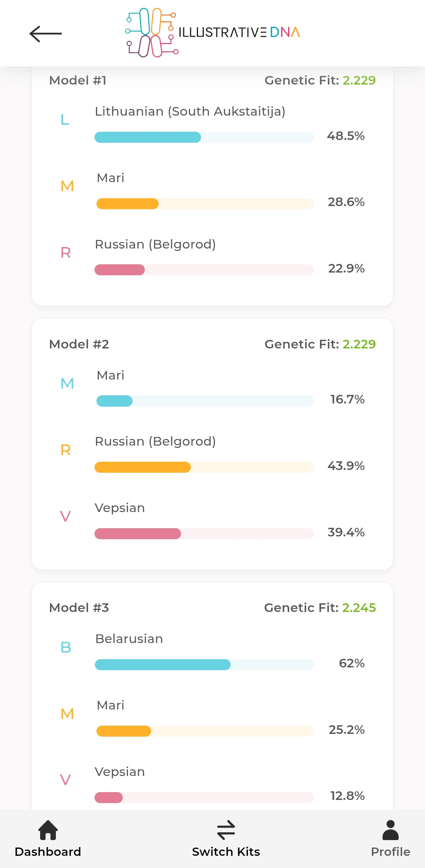Open the Profile person icon
Viewport: 425px width, 868px height.
click(x=390, y=830)
